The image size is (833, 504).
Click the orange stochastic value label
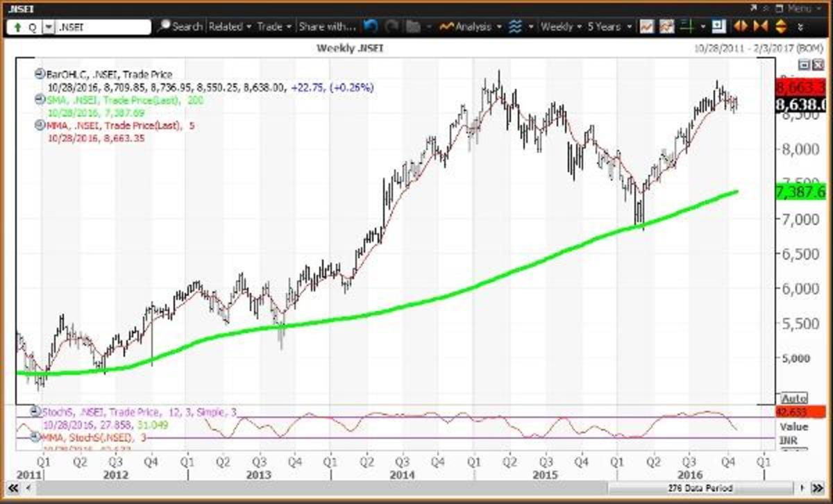coord(801,411)
